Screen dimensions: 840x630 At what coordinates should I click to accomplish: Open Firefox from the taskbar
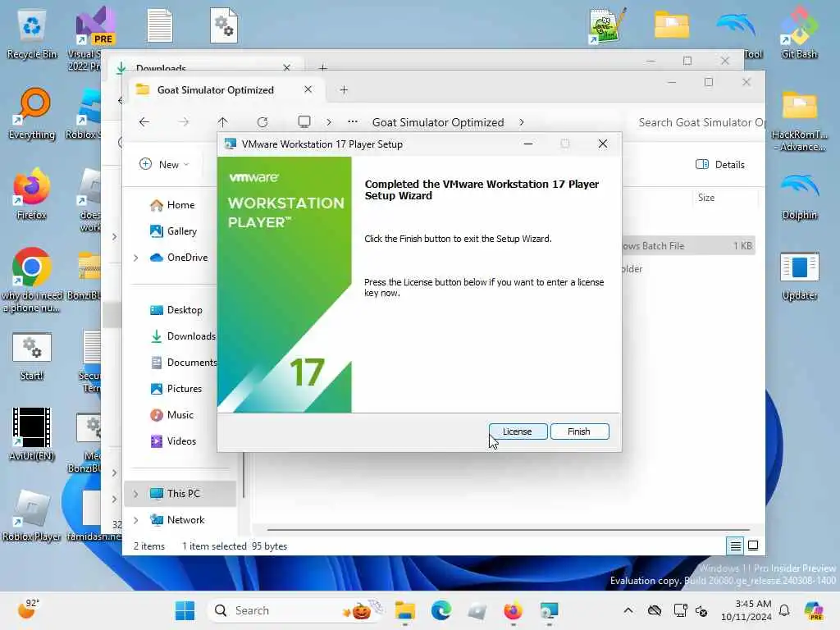513,610
